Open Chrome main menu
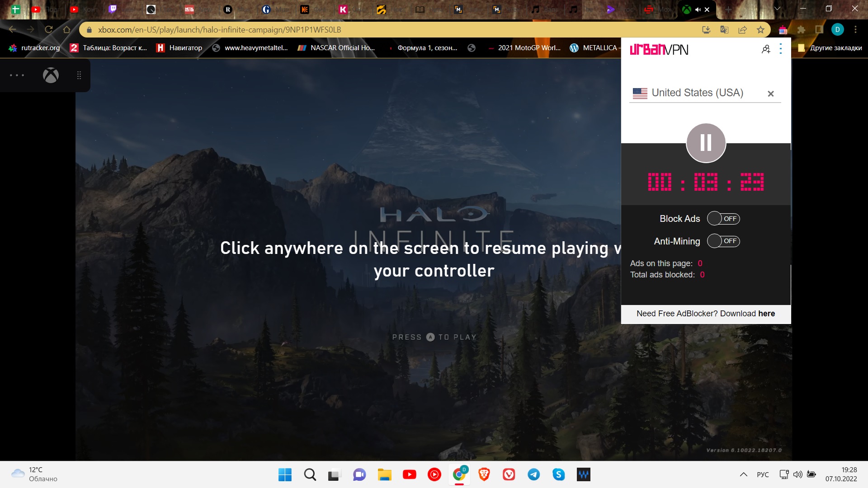868x488 pixels. [x=855, y=30]
